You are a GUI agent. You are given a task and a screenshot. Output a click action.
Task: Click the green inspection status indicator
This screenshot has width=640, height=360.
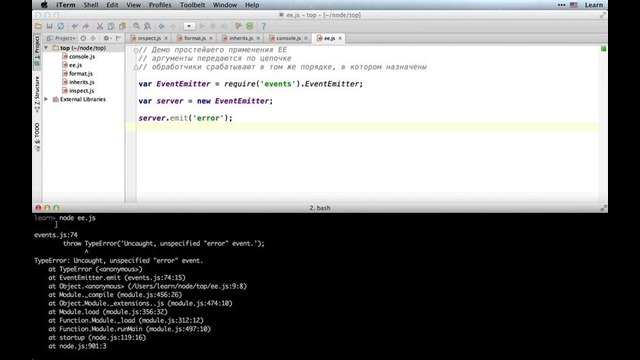coord(603,49)
